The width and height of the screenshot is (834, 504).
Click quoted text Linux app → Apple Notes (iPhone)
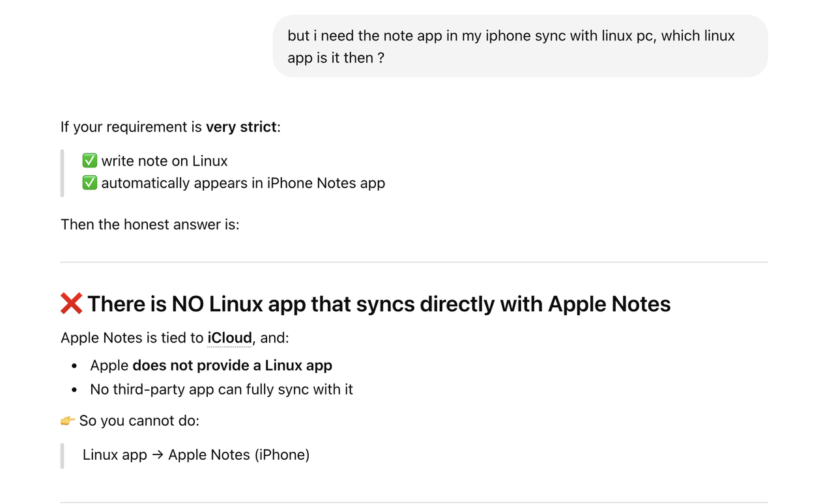[x=196, y=455]
